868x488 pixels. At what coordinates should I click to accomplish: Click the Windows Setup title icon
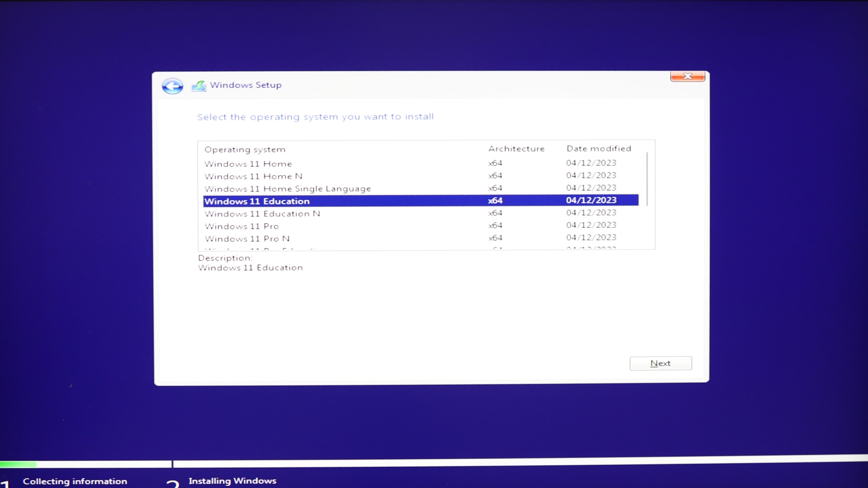point(199,86)
